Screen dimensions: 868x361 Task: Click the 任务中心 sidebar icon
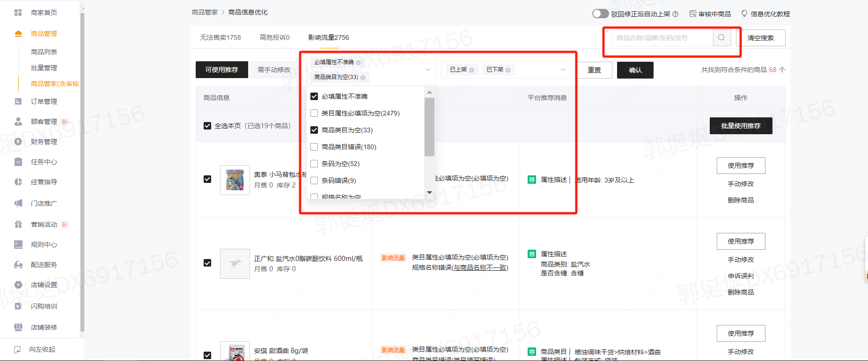click(x=18, y=162)
